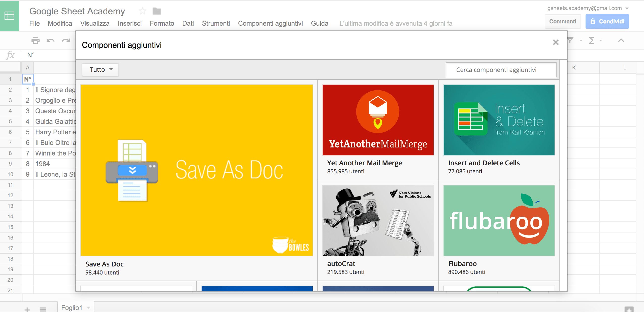
Task: Close the Componenti aggiuntivi dialog
Action: 556,42
